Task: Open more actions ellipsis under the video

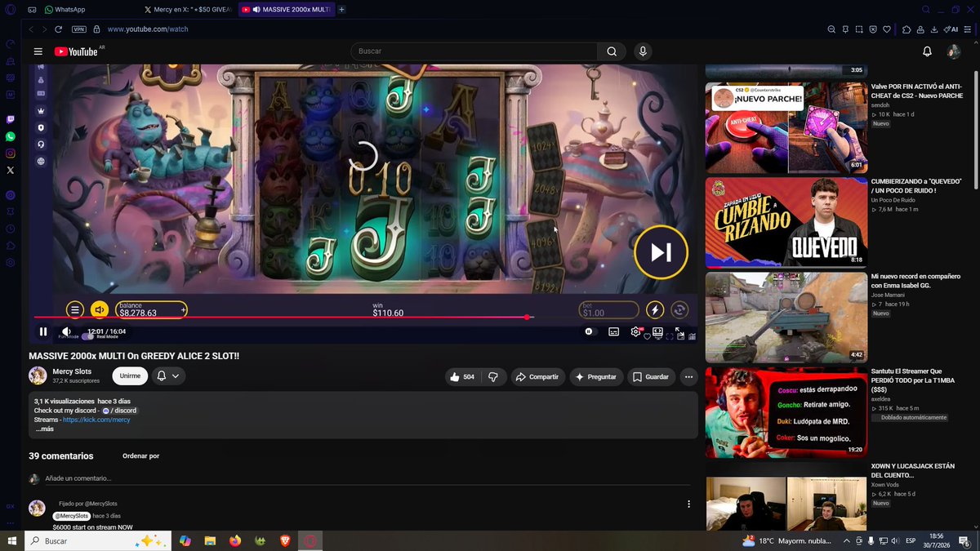Action: (688, 376)
